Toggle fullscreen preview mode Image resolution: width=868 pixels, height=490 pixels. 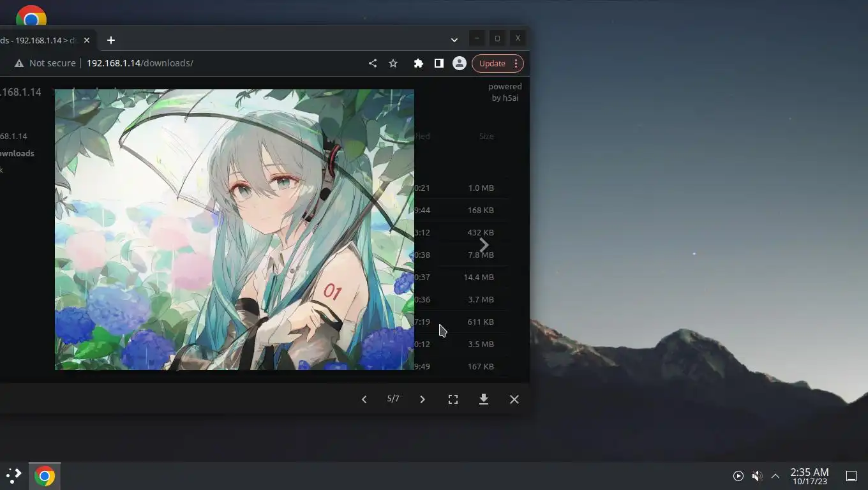[x=453, y=399]
